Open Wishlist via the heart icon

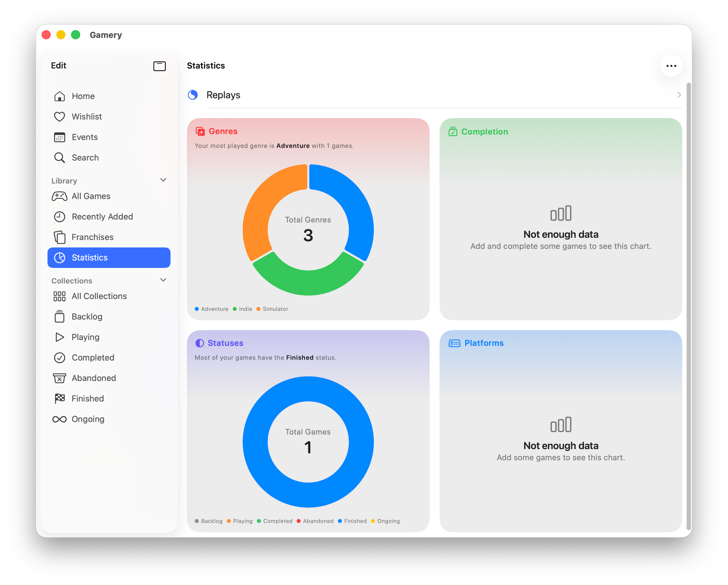59,117
